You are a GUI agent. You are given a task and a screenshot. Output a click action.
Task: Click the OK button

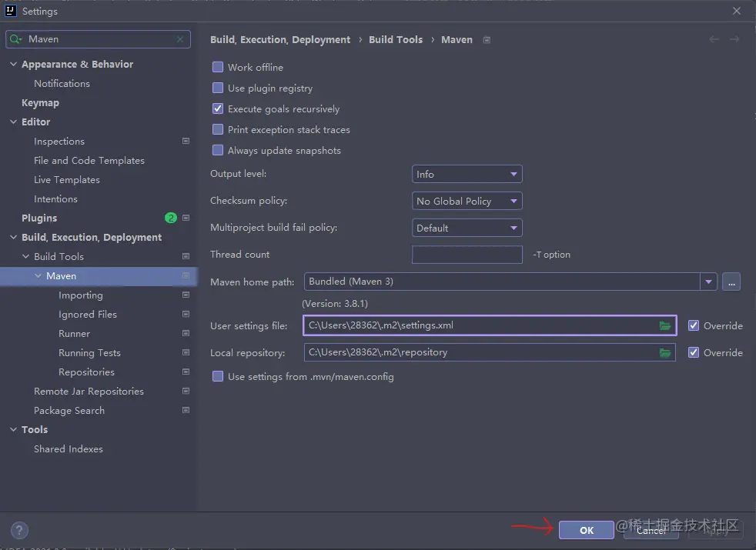coord(587,530)
